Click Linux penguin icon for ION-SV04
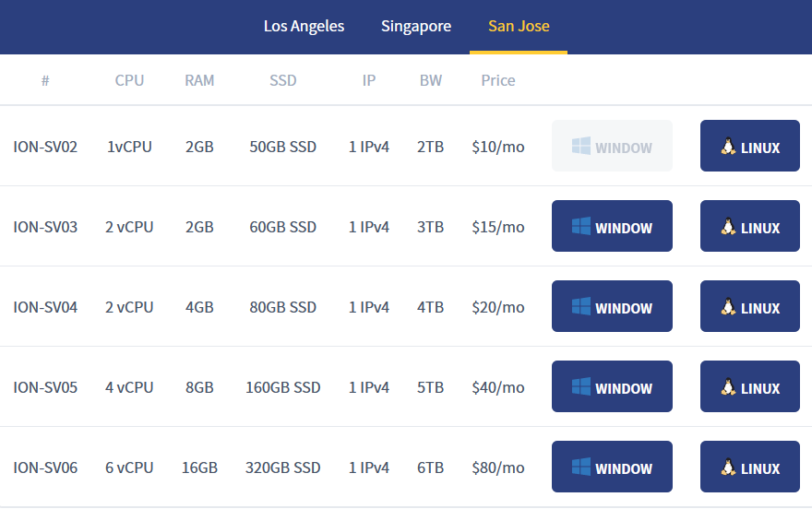 coord(728,307)
